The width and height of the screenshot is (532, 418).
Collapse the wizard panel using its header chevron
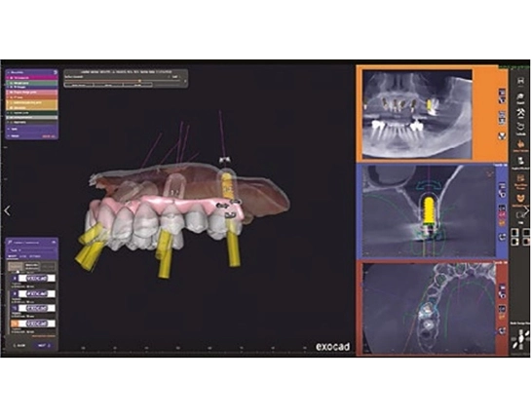[54, 243]
